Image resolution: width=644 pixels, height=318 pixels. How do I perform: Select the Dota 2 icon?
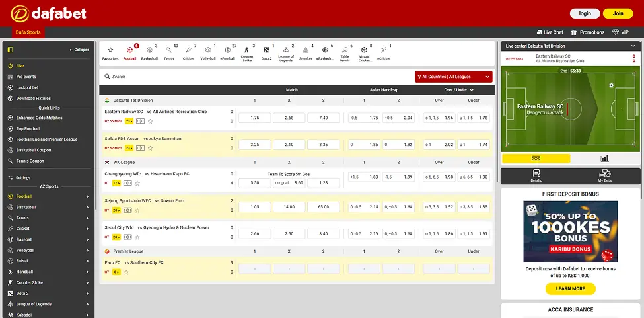click(267, 53)
